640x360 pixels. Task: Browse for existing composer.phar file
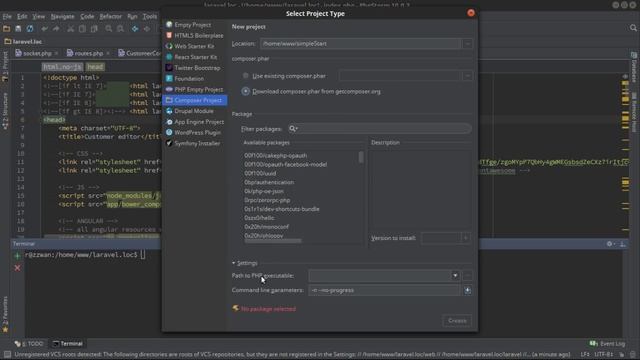click(x=467, y=76)
